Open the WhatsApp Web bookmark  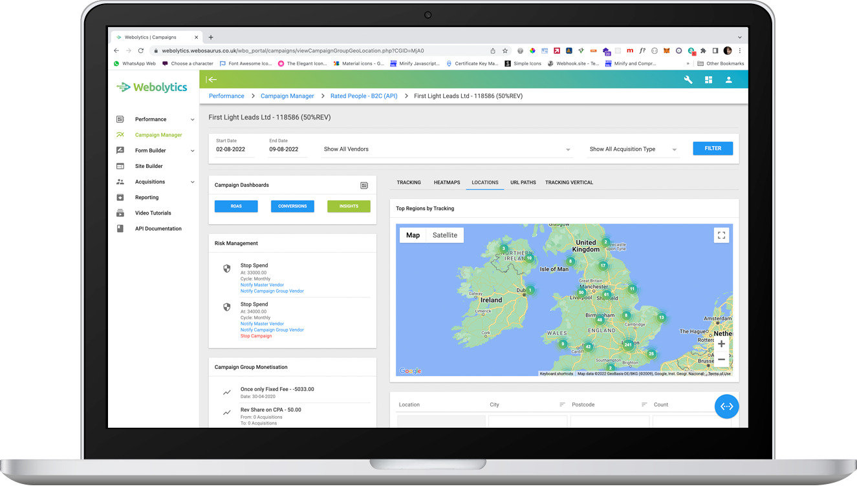click(135, 63)
